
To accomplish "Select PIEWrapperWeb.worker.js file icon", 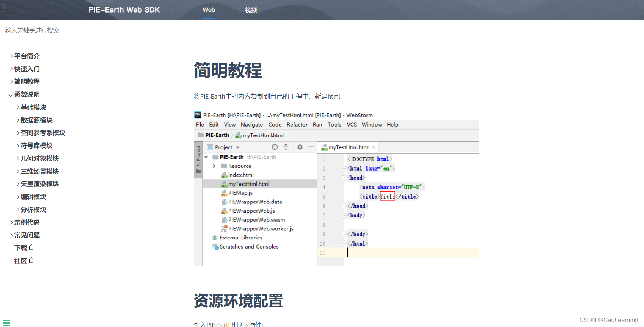I will coord(224,229).
